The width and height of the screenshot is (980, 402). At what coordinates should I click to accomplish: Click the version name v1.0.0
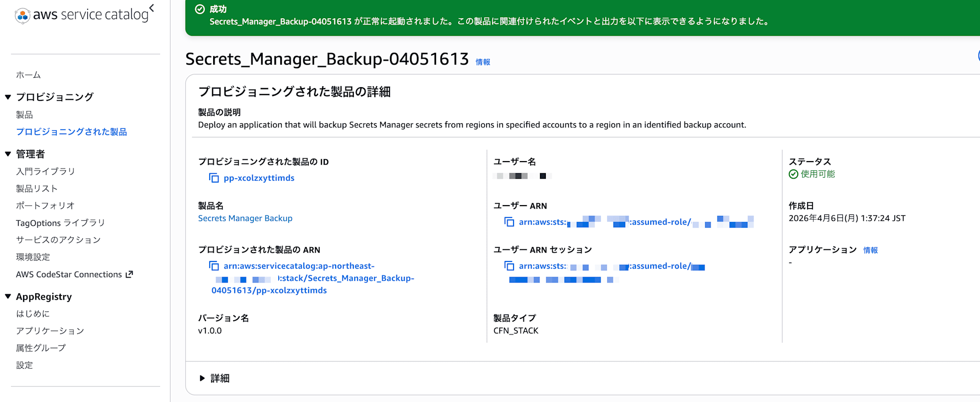[210, 331]
